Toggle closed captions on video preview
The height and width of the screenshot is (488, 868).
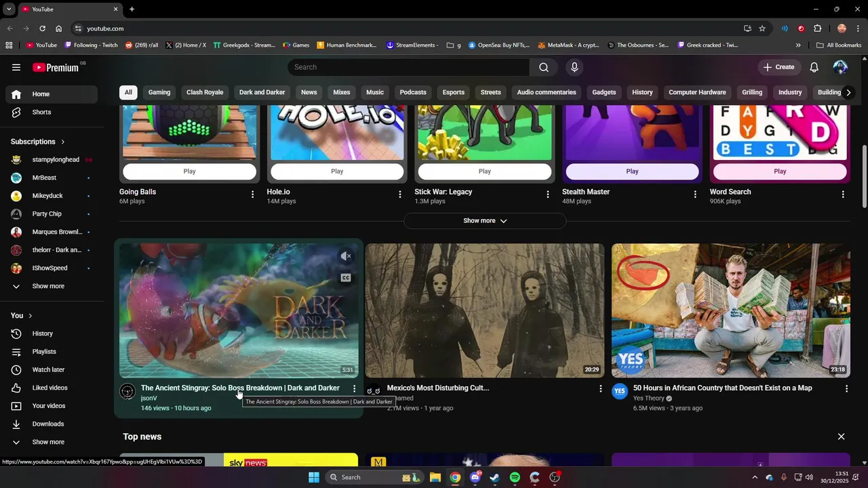[x=346, y=278]
